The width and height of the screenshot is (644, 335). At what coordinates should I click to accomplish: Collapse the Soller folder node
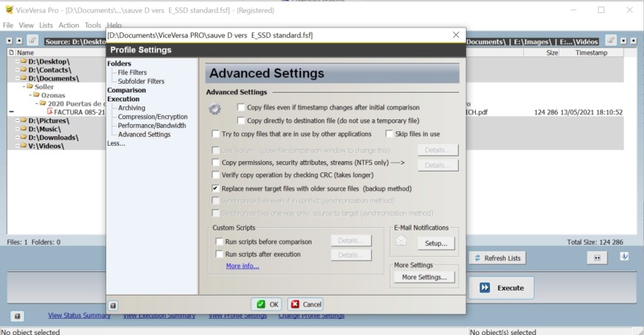pos(24,87)
